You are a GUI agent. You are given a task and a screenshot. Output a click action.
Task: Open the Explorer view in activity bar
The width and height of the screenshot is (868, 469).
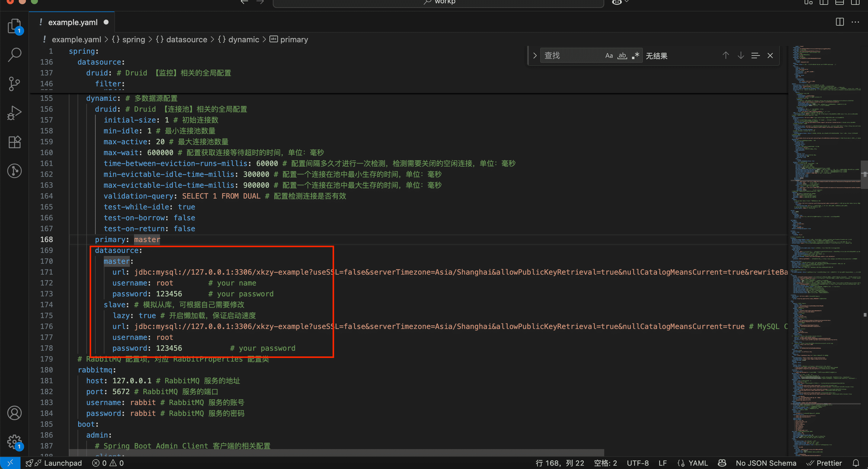pos(14,26)
